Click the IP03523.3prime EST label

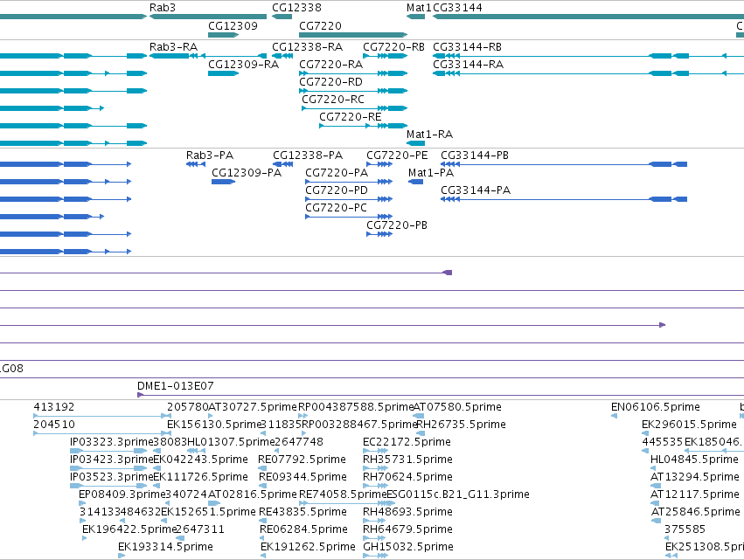(112, 478)
